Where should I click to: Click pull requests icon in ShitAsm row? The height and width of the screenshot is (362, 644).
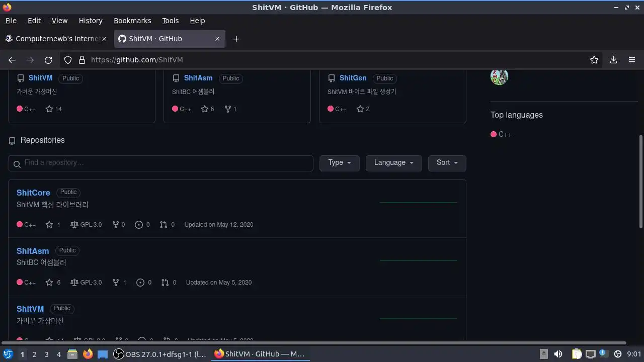click(x=165, y=283)
